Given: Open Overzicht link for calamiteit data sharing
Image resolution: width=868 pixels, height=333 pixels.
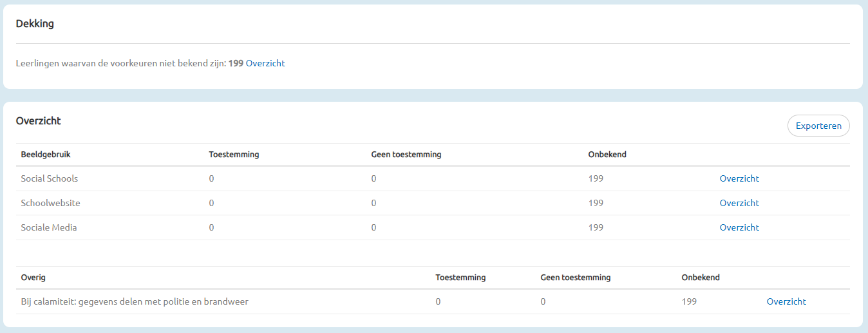Looking at the screenshot, I should pos(786,301).
